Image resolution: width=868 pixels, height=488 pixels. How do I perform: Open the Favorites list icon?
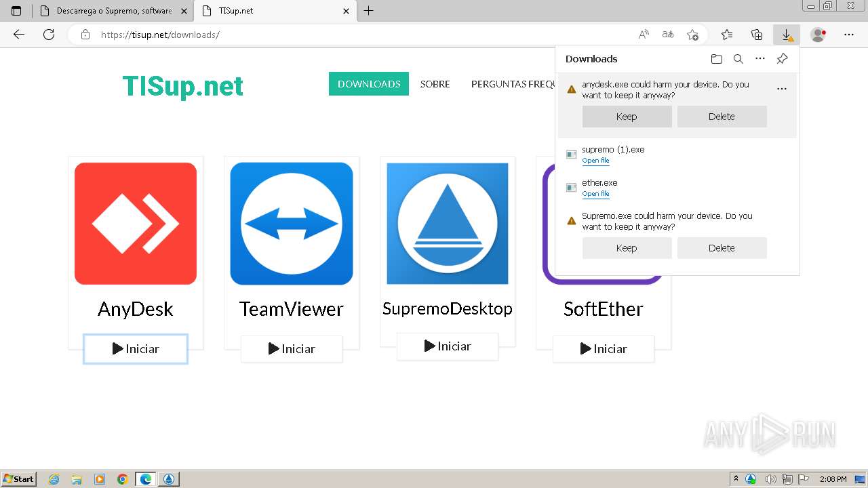727,35
